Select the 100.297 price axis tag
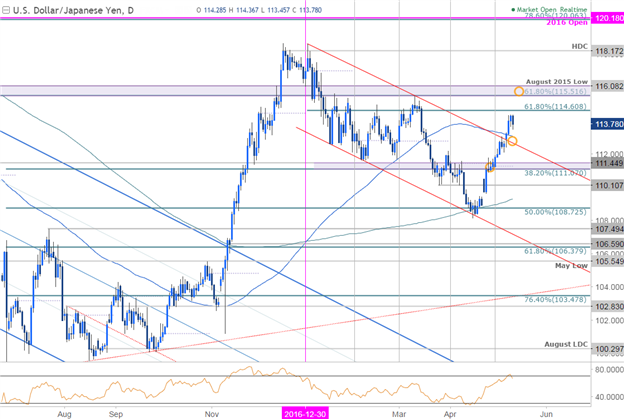 click(608, 349)
